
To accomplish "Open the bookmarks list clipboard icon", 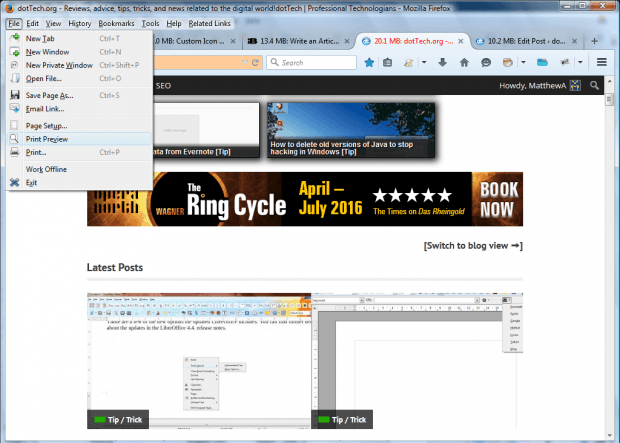I will [388, 62].
